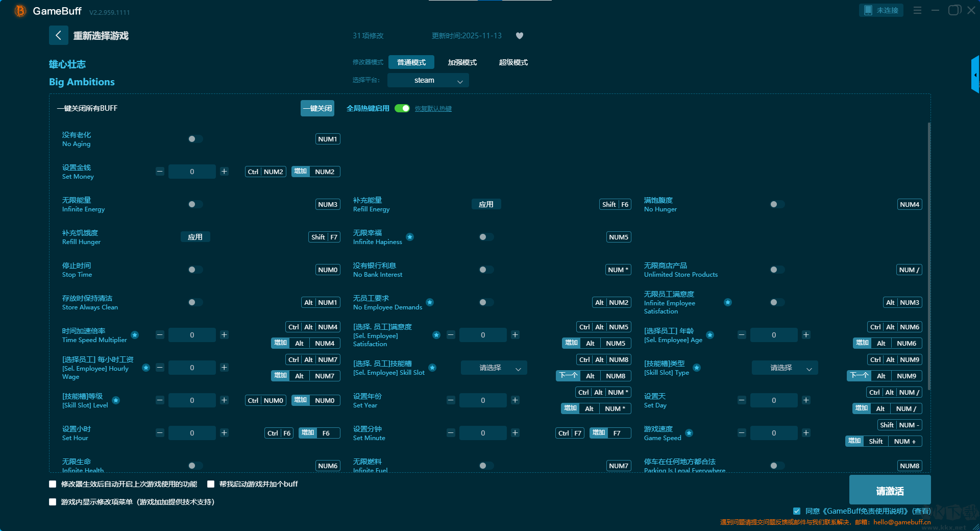Expand the [Sel. Employee] Skill Slot dropdown
This screenshot has width=980, height=531.
coord(494,368)
